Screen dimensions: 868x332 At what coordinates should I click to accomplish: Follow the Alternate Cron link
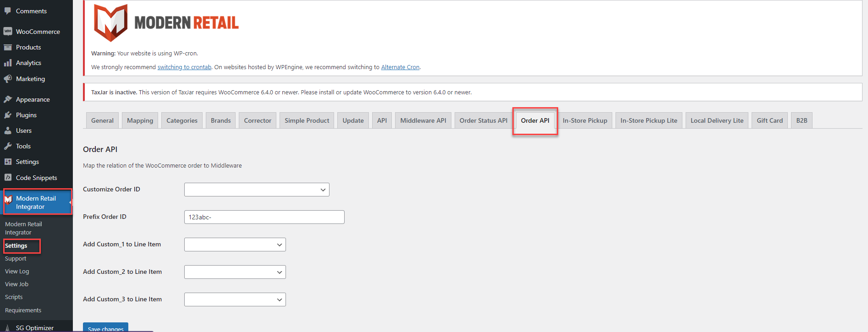click(400, 67)
